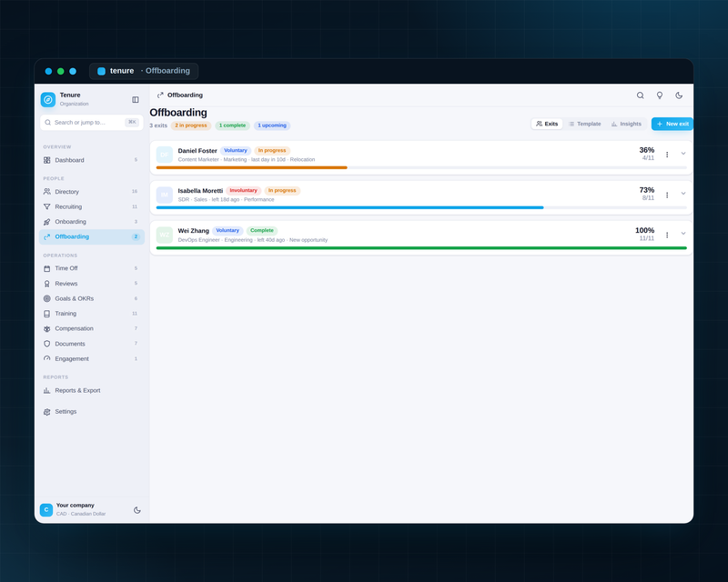The width and height of the screenshot is (728, 582).
Task: Click the 100% completion value
Action: tap(644, 230)
